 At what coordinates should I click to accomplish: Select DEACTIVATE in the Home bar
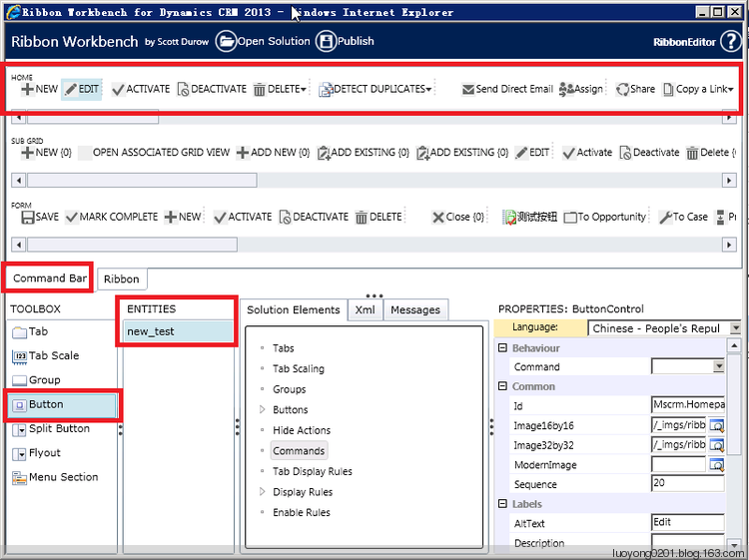pyautogui.click(x=212, y=89)
